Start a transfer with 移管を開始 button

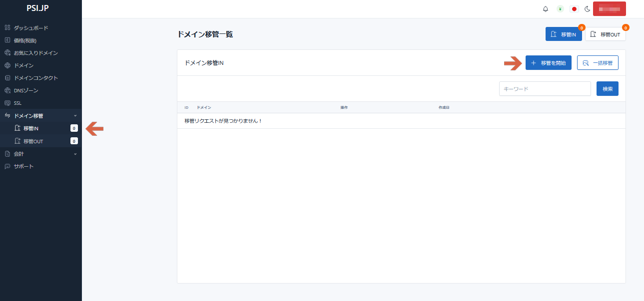(x=548, y=63)
